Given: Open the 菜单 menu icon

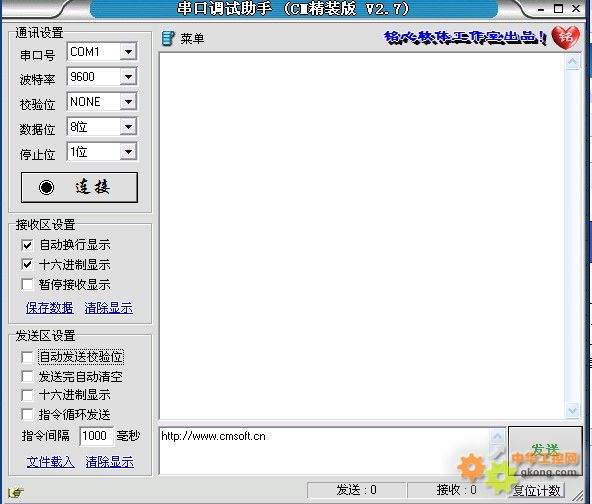Looking at the screenshot, I should 168,39.
